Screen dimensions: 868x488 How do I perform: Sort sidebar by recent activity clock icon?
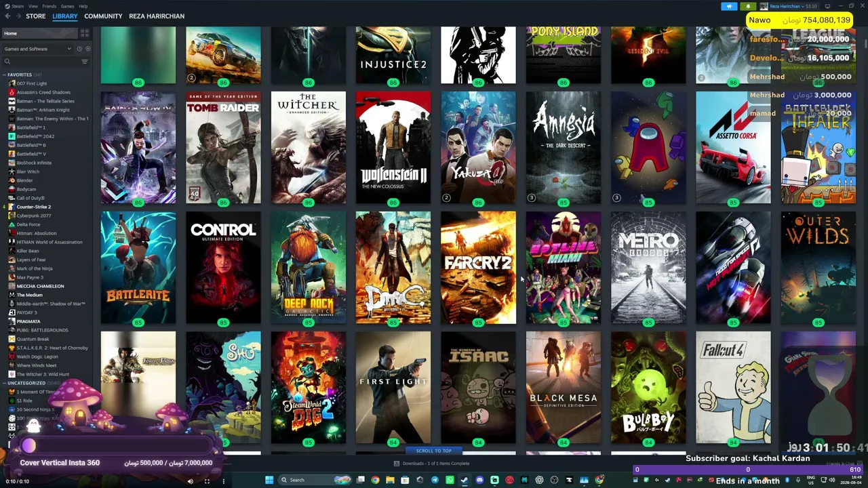click(79, 49)
